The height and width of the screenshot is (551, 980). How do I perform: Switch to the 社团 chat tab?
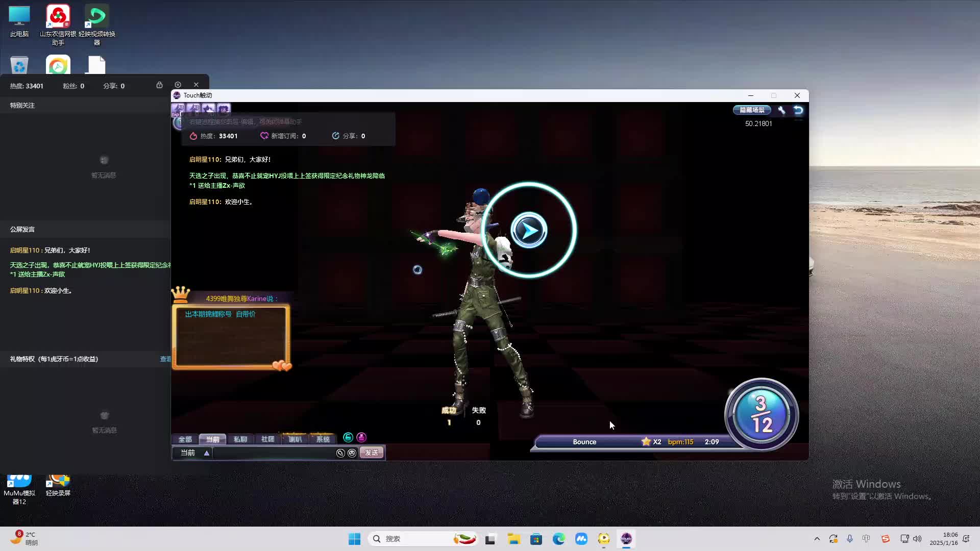click(x=267, y=439)
